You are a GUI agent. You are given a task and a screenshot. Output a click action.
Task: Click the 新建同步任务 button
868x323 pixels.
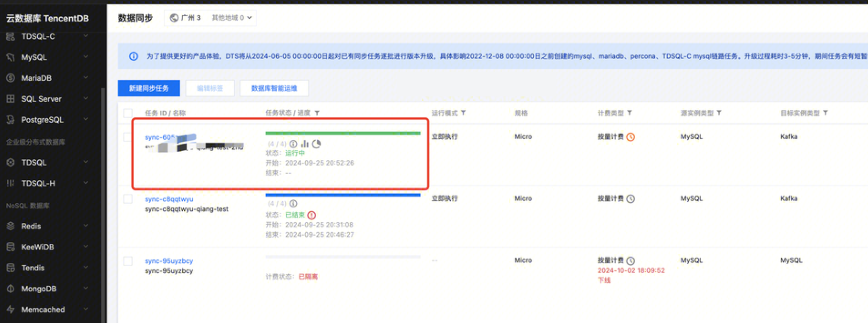pos(149,88)
